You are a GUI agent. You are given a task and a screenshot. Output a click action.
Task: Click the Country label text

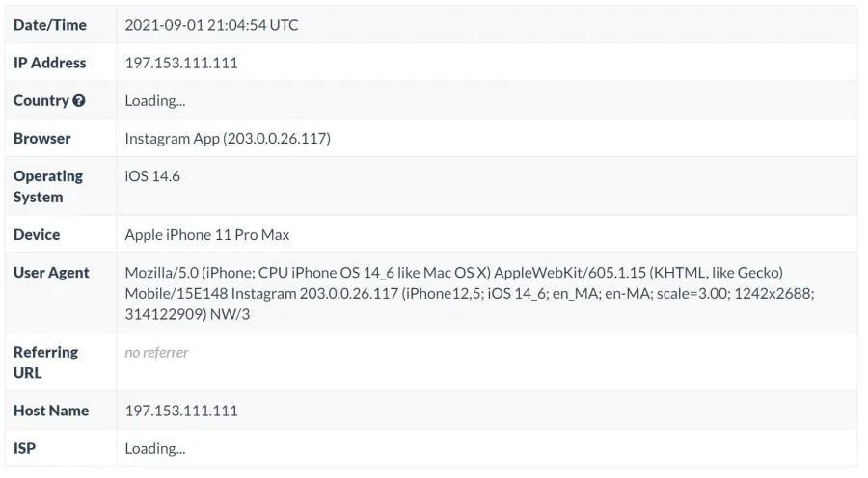41,100
